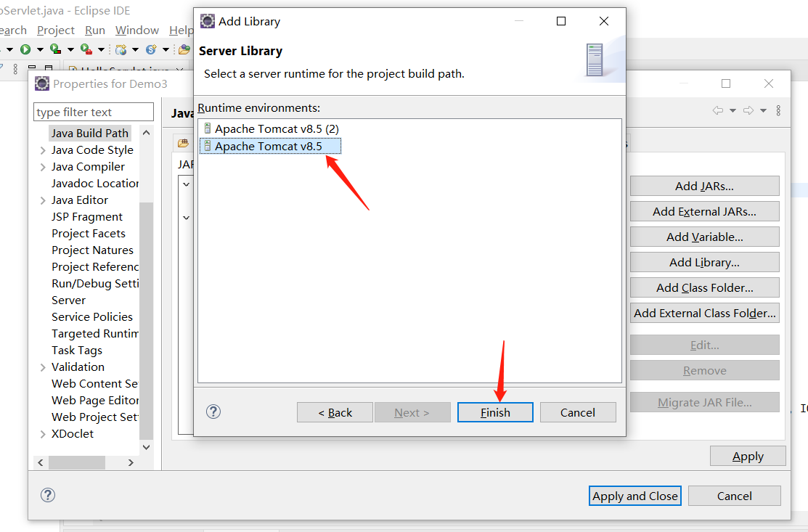Click the Back button in Add Library

point(335,412)
